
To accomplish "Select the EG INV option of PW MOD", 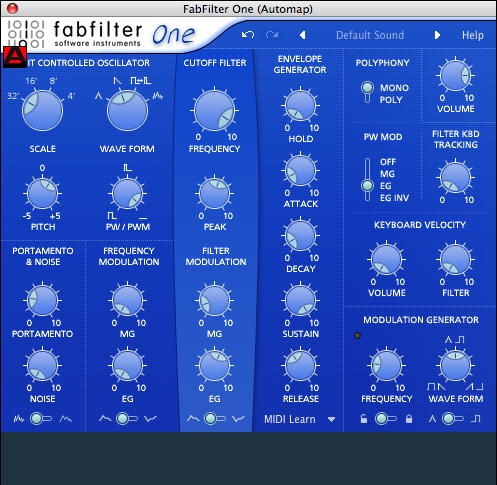I will (x=394, y=198).
